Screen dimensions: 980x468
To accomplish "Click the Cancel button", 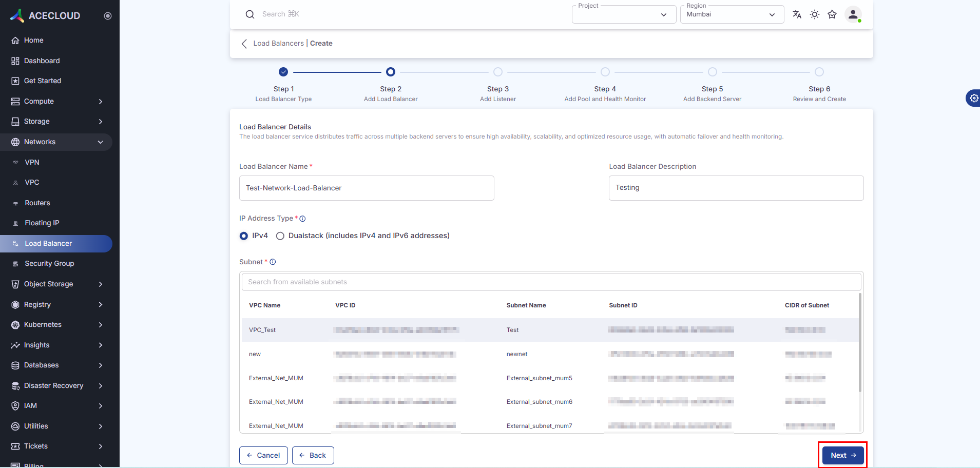I will pyautogui.click(x=263, y=455).
